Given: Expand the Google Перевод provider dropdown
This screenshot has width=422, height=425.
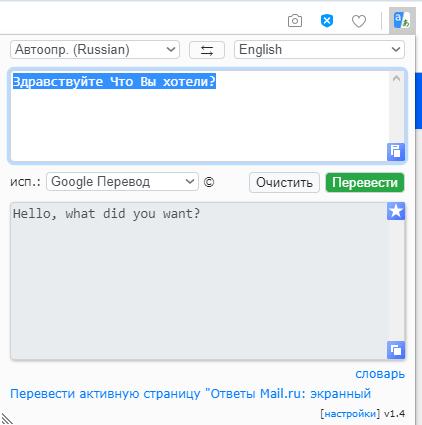Looking at the screenshot, I should [122, 182].
